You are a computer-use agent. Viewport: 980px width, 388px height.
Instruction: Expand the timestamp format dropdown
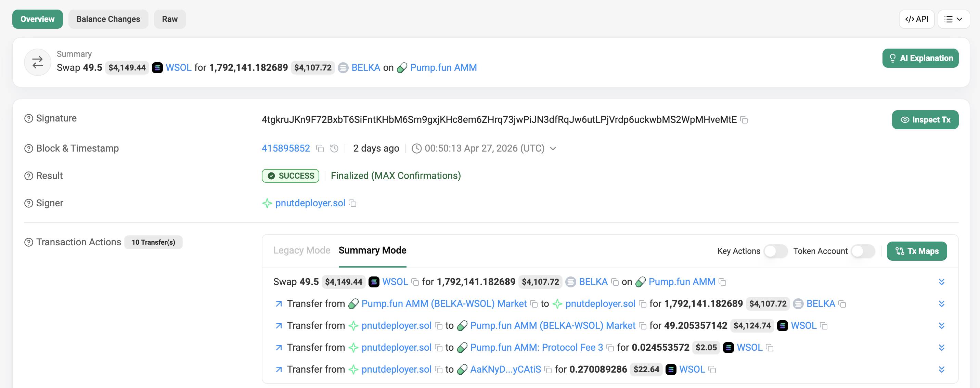point(553,148)
